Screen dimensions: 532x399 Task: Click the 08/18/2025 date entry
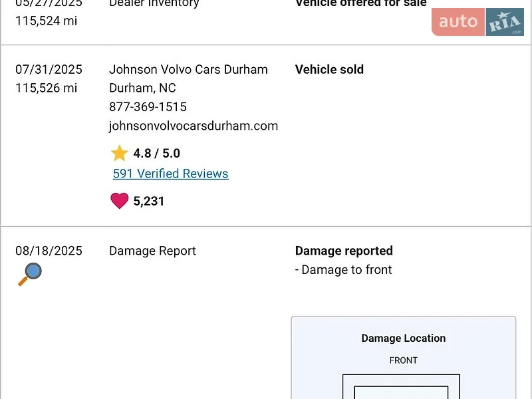point(49,251)
